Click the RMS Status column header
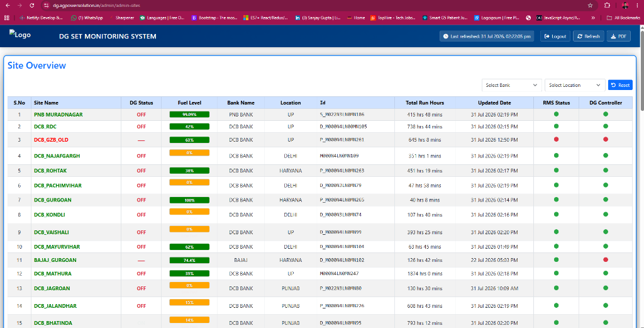The width and height of the screenshot is (644, 328). (x=556, y=103)
